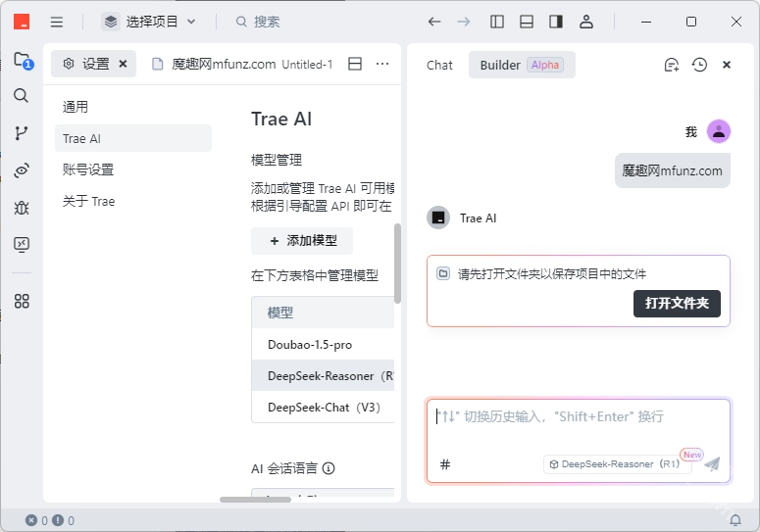Viewport: 760px width, 532px height.
Task: Select Trae AI in settings menu
Action: pos(132,138)
